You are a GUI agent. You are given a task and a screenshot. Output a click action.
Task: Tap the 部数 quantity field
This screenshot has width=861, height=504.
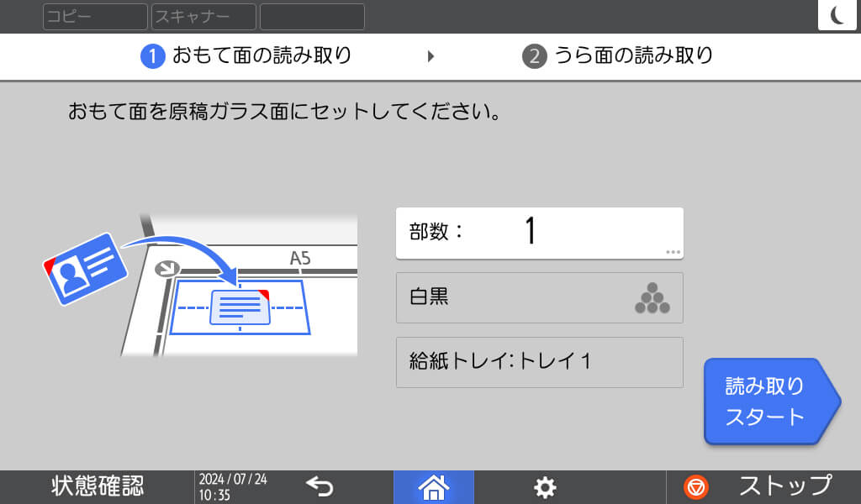click(538, 233)
